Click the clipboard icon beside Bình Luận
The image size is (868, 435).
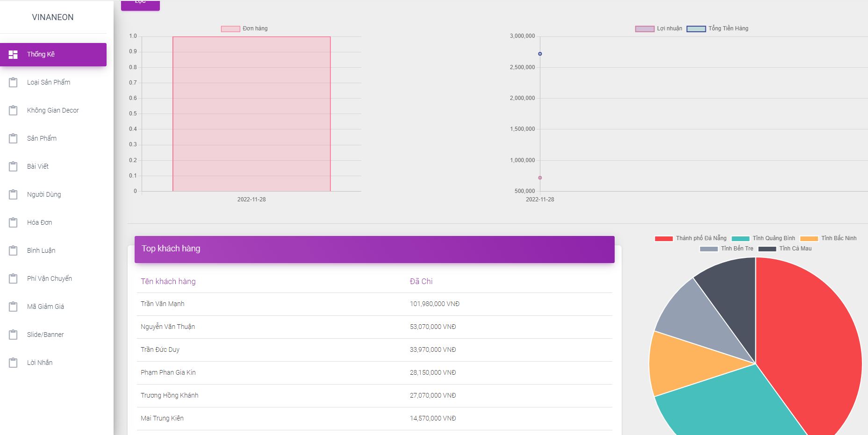click(x=13, y=250)
